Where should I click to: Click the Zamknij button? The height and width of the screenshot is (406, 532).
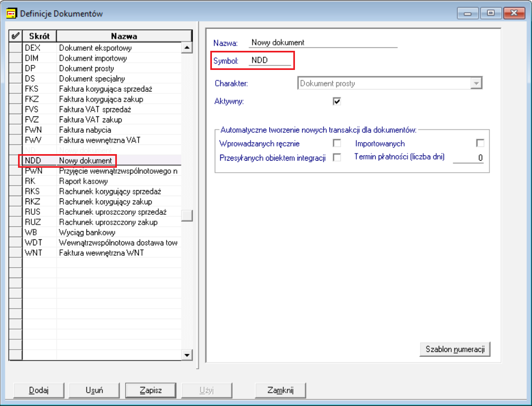coord(280,390)
